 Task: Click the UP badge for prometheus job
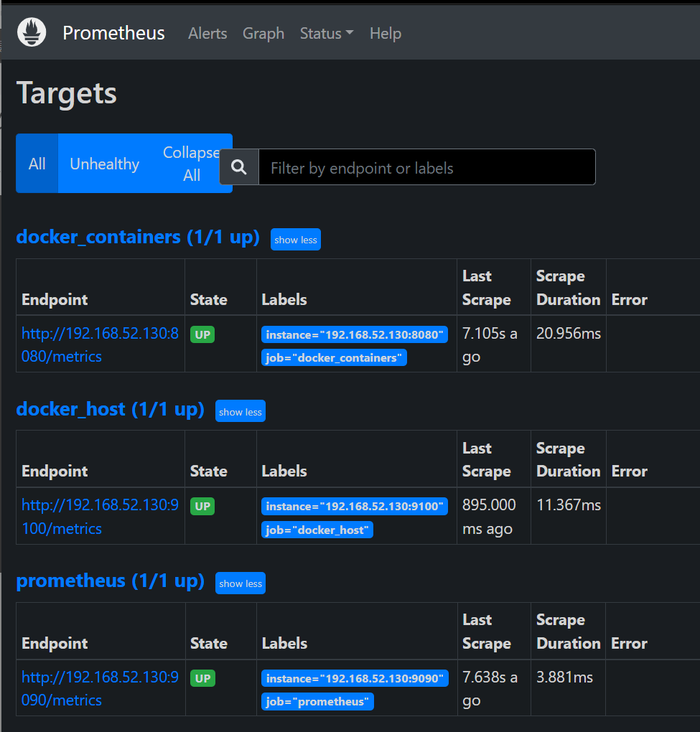202,678
